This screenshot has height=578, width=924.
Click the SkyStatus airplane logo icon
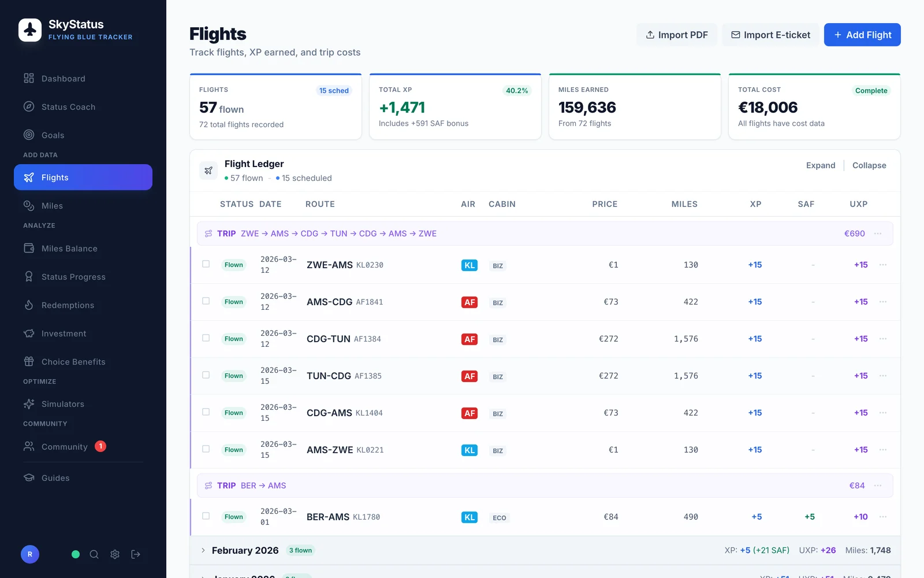[30, 30]
